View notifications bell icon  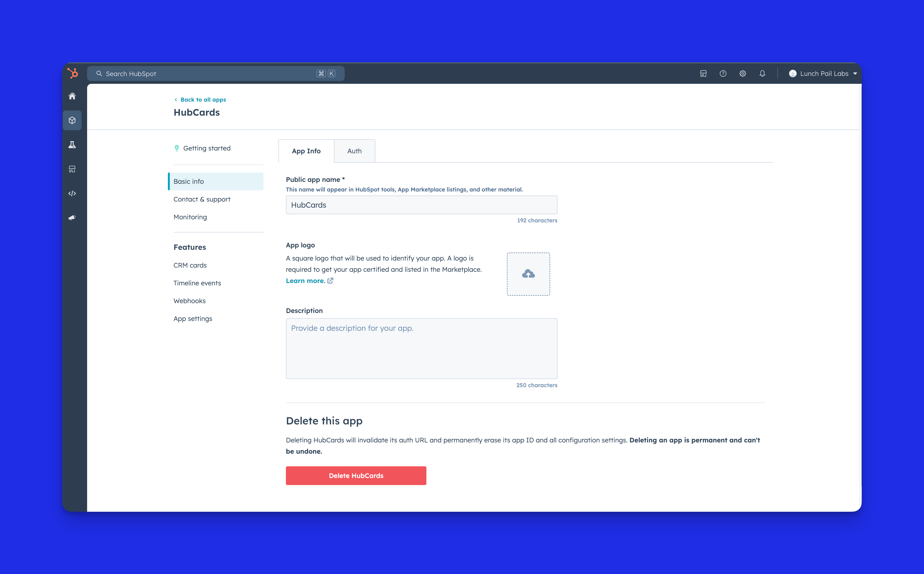tap(762, 74)
